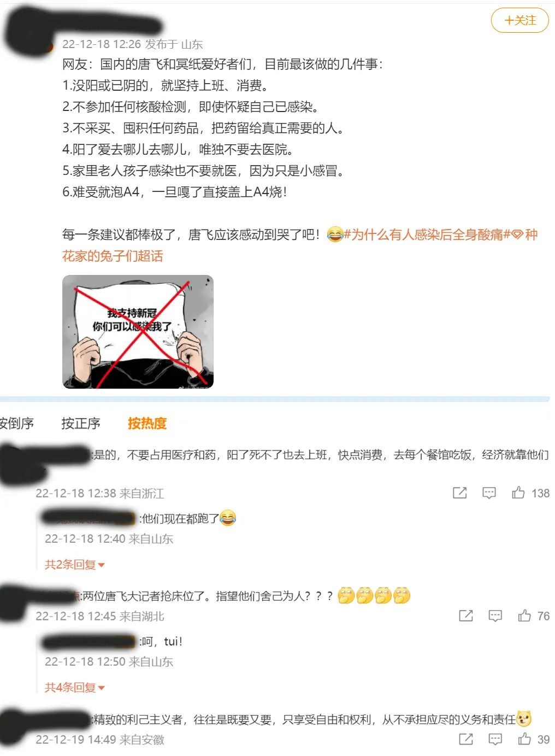Expand 共4条回复 replies
Viewport: 555px width, 756px height.
coord(75,687)
